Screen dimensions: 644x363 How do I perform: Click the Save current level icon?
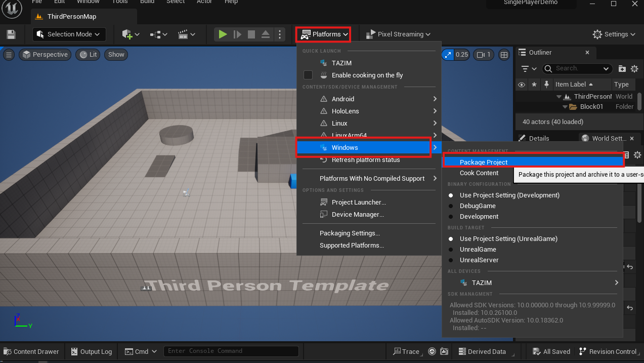coord(11,34)
